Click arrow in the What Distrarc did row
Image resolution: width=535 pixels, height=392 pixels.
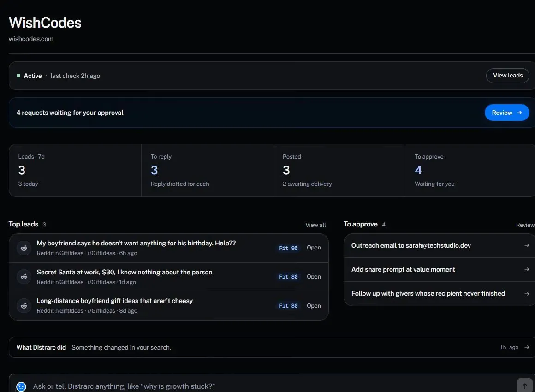click(527, 347)
